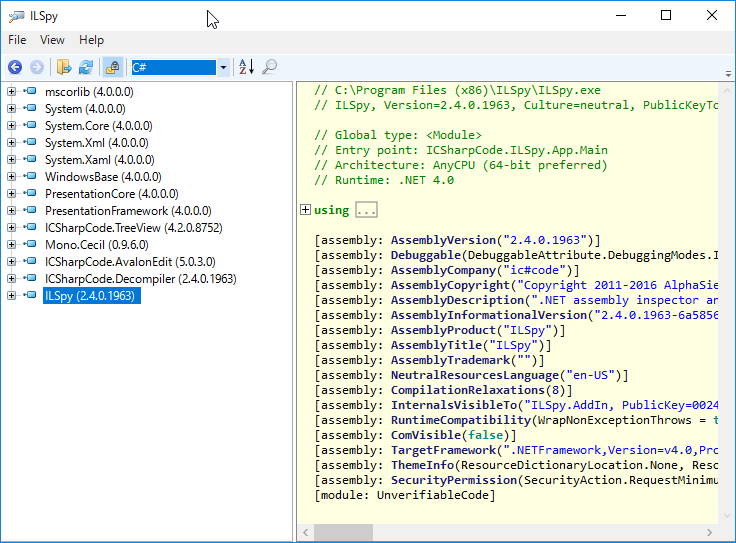Screen dimensions: 736x543
Task: Follow the AssemblyVersion attribute link
Action: (443, 240)
